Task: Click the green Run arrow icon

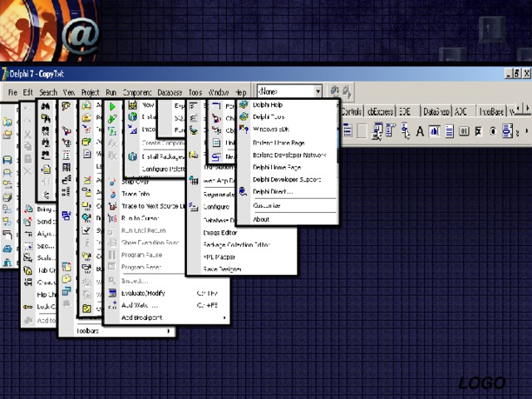Action: pyautogui.click(x=111, y=106)
